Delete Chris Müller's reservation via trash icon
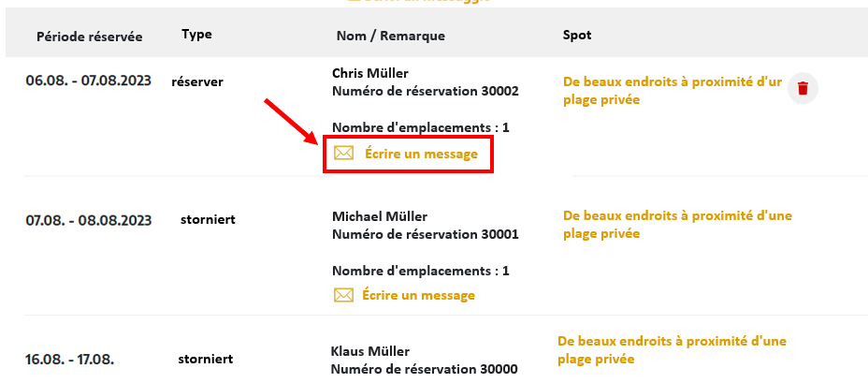868x383 pixels. 803,88
